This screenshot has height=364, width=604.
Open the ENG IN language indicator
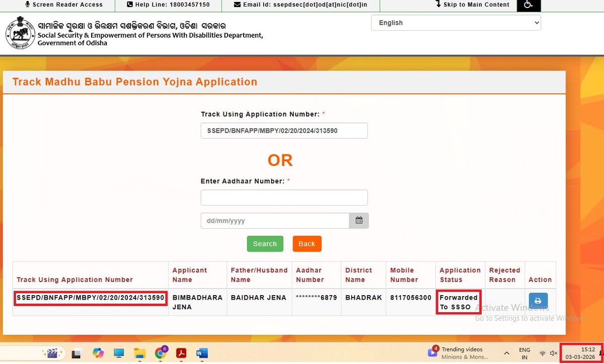coord(524,353)
